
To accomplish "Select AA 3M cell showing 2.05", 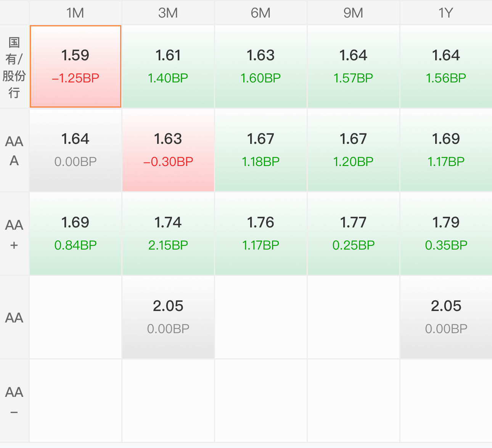I will pyautogui.click(x=168, y=317).
